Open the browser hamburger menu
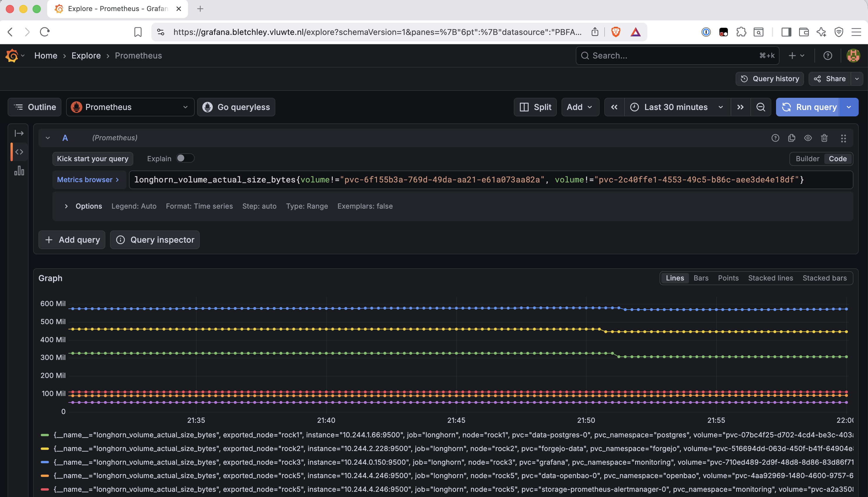Screen dimensions: 868x497 856,32
